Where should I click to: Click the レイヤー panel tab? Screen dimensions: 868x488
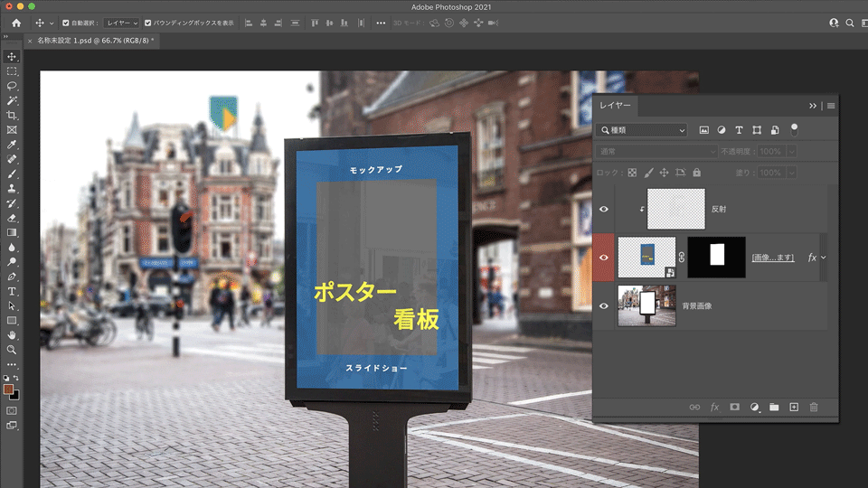[x=616, y=106]
